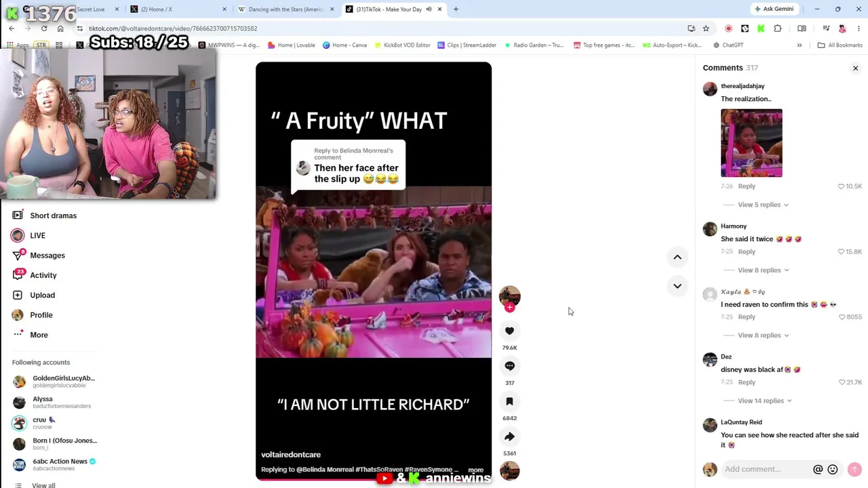Open the comments speech-bubble icon beside the video
Screen dimensions: 868x488
click(509, 366)
